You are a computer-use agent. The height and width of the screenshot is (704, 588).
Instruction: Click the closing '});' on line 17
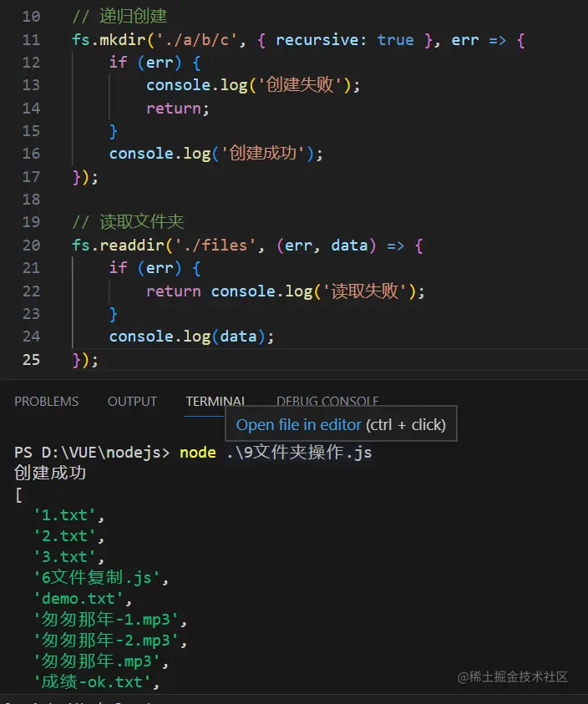(85, 177)
